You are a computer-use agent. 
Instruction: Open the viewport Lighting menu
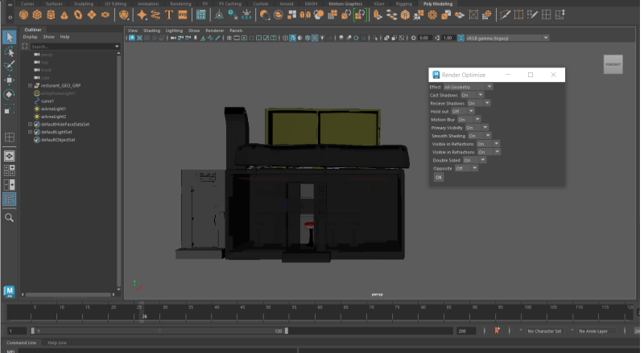pyautogui.click(x=174, y=31)
